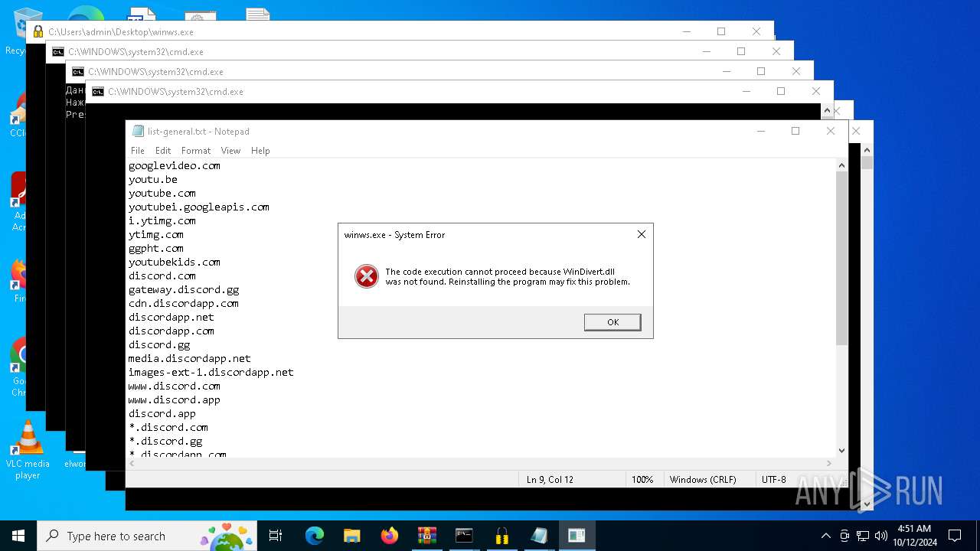Image resolution: width=980 pixels, height=551 pixels.
Task: Click the gateway.discord.gg line
Action: pyautogui.click(x=184, y=289)
